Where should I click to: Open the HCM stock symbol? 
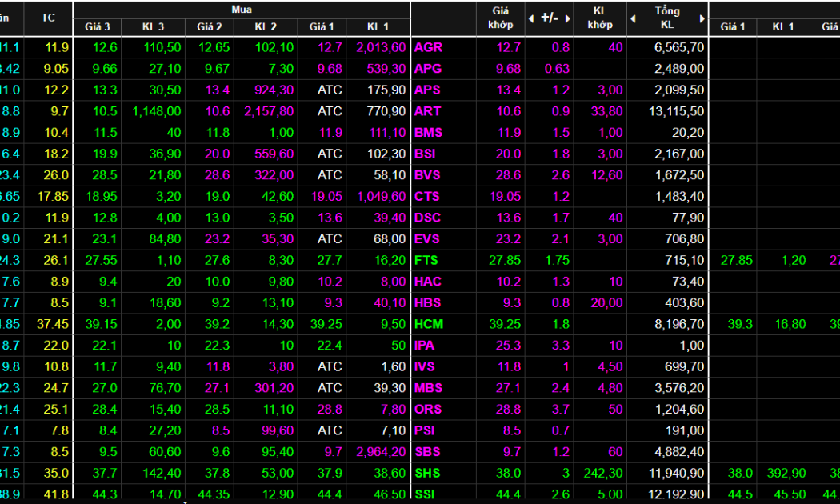tap(429, 324)
